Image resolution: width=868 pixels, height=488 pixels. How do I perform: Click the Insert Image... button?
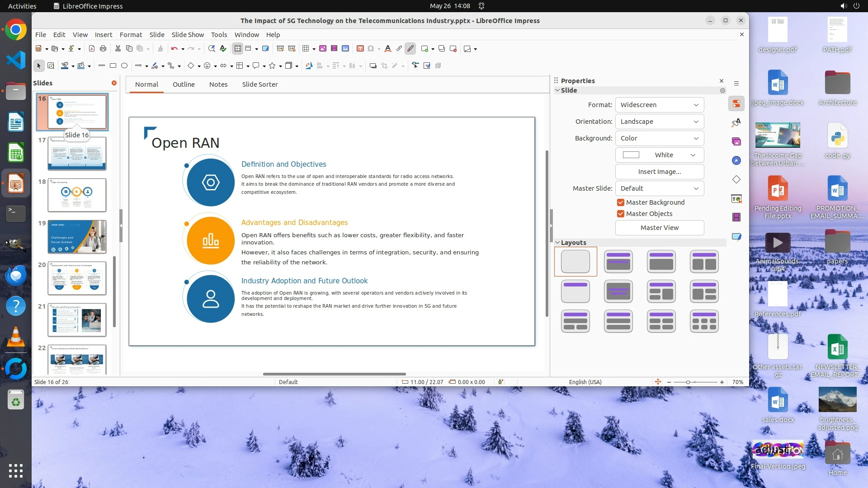click(659, 172)
